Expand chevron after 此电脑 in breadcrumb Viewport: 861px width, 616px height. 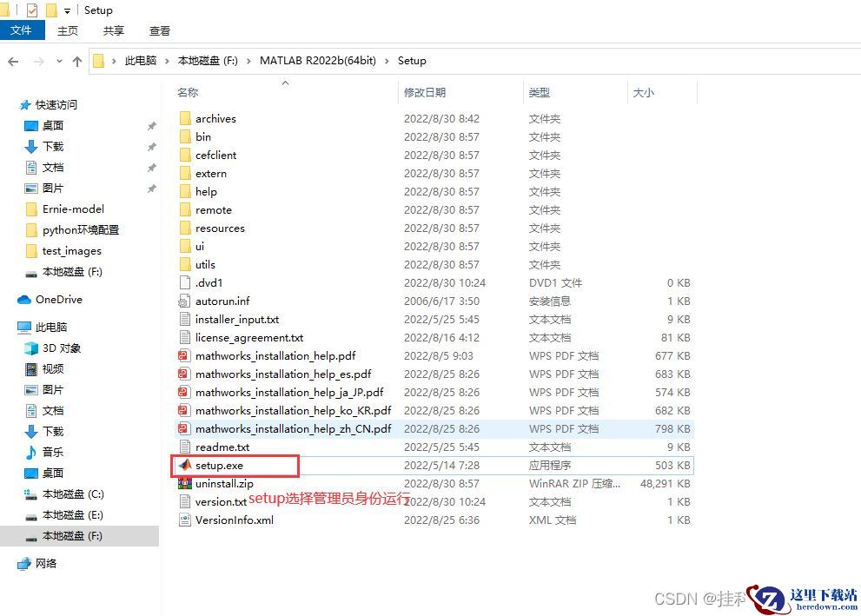(x=167, y=61)
